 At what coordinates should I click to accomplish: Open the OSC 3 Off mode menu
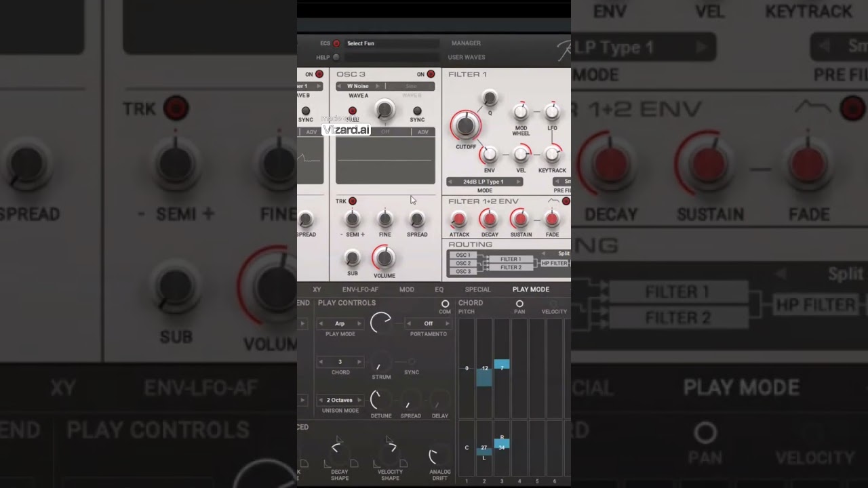pyautogui.click(x=385, y=132)
